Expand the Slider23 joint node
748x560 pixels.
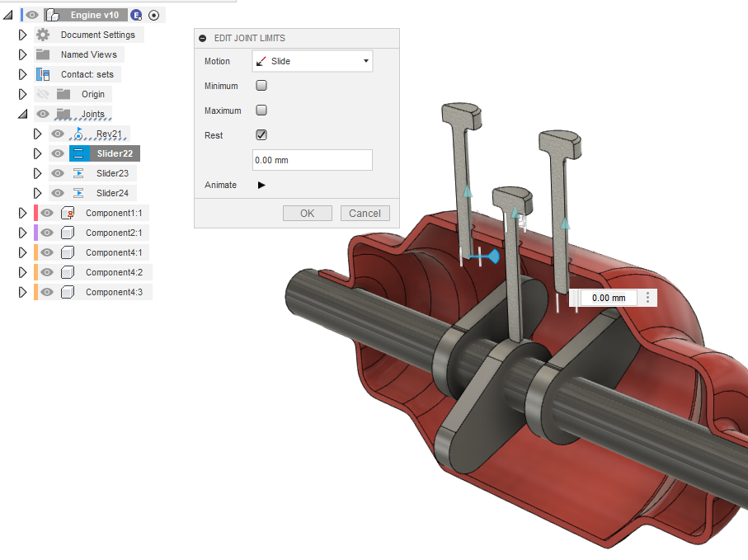point(37,173)
